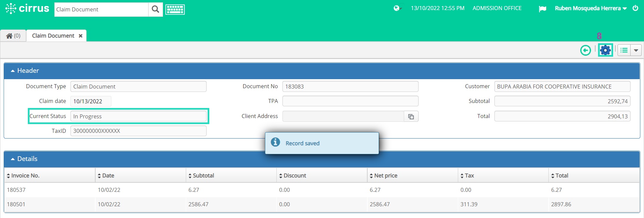Viewport: 644px width, 218px height.
Task: Switch to the Claim Document tab
Action: point(53,36)
